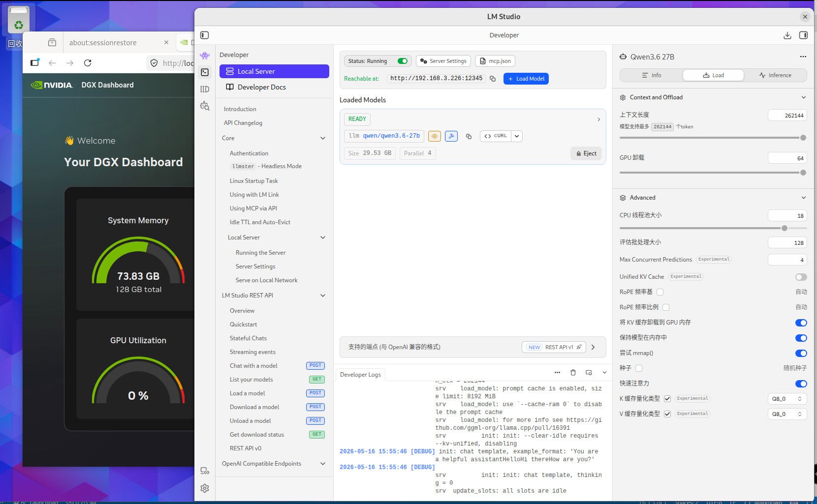This screenshot has height=504, width=817.
Task: Select the Developer terminal icon in the side rail
Action: pos(205,72)
